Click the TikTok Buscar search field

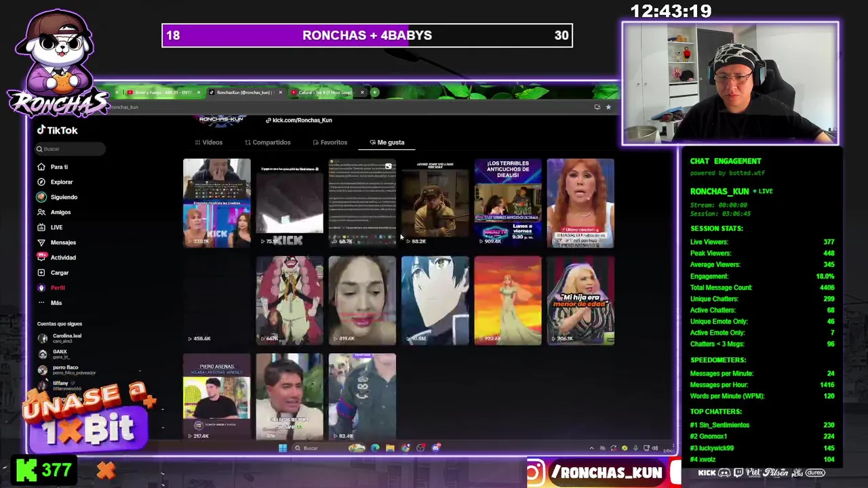pyautogui.click(x=71, y=148)
